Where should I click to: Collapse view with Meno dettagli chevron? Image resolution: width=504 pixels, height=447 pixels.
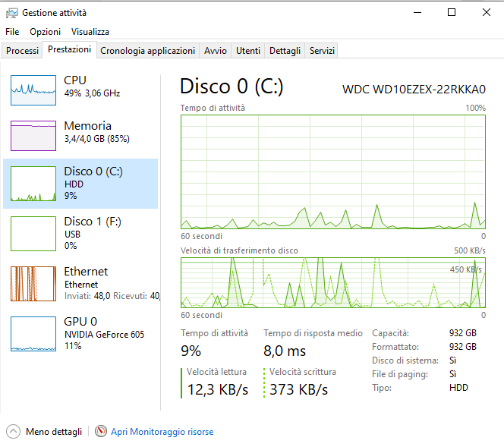[13, 431]
